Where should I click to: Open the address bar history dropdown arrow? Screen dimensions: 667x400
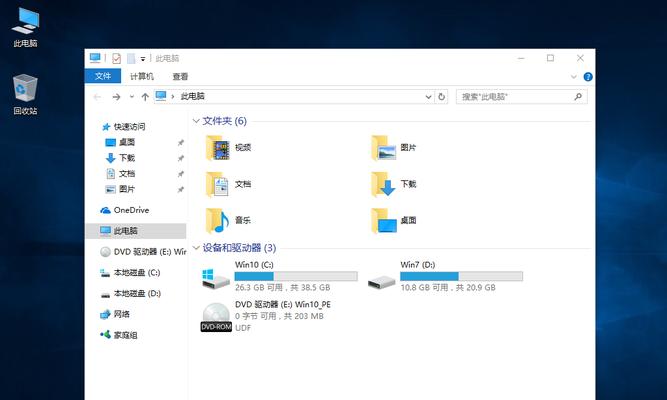[428, 97]
